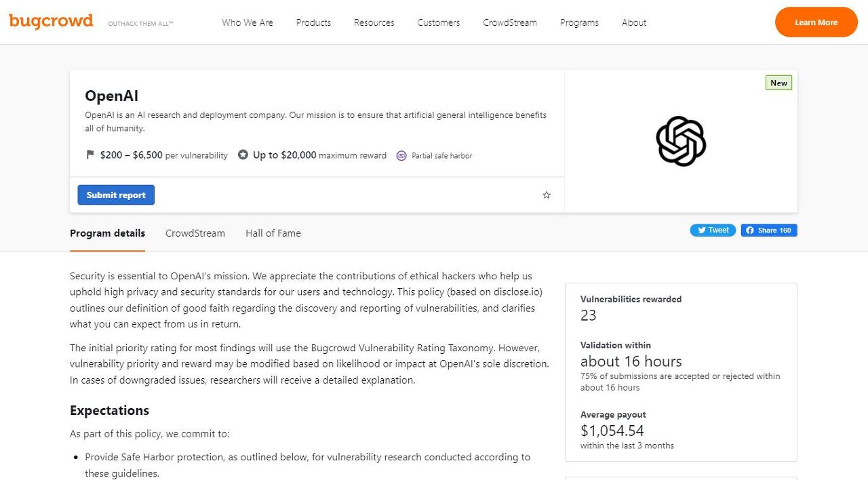Click the about 16 hours validation value
Image resolution: width=868 pixels, height=480 pixels.
pyautogui.click(x=631, y=361)
